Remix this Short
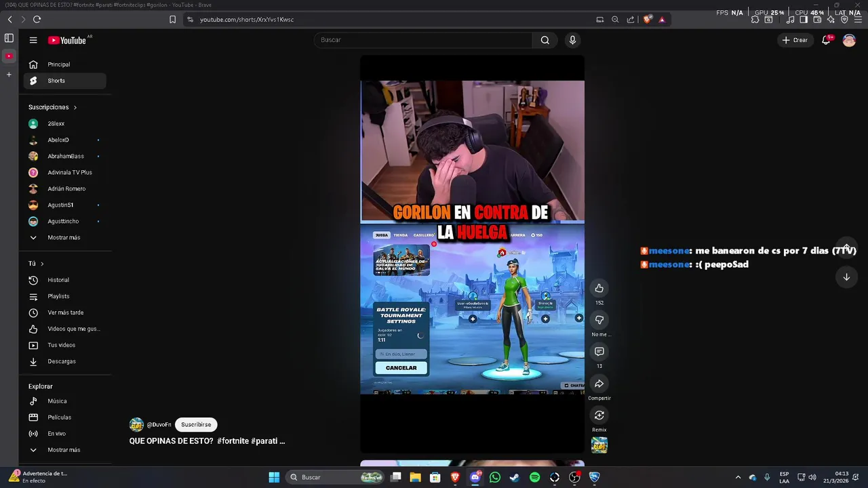 pos(599,415)
